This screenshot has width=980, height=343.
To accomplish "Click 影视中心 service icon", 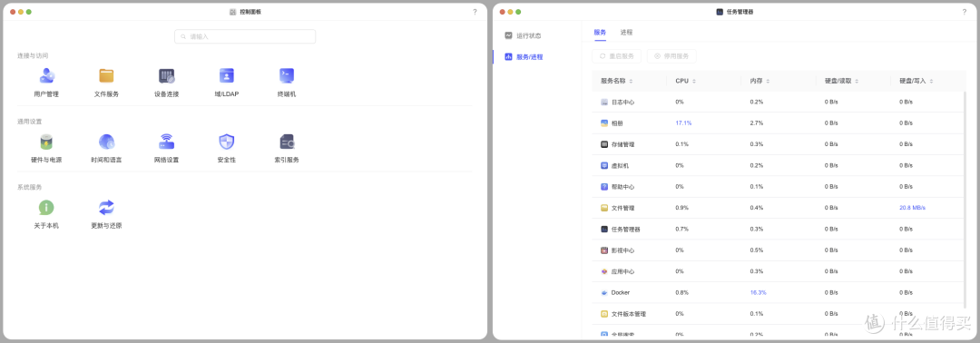I will coord(604,250).
